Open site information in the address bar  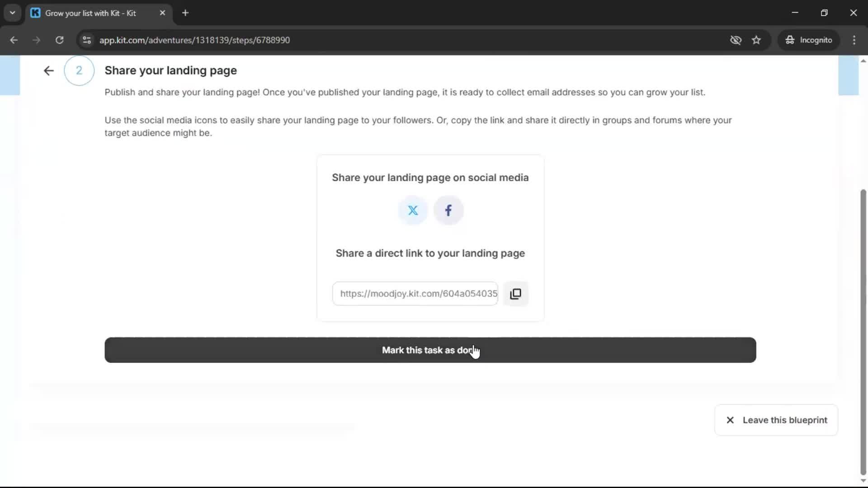(86, 40)
